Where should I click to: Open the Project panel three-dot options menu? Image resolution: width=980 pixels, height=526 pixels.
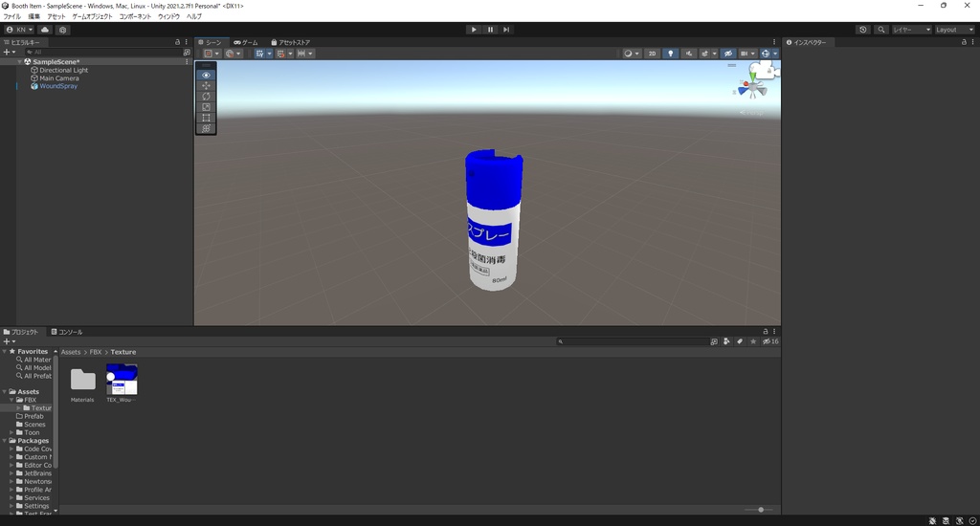(774, 332)
